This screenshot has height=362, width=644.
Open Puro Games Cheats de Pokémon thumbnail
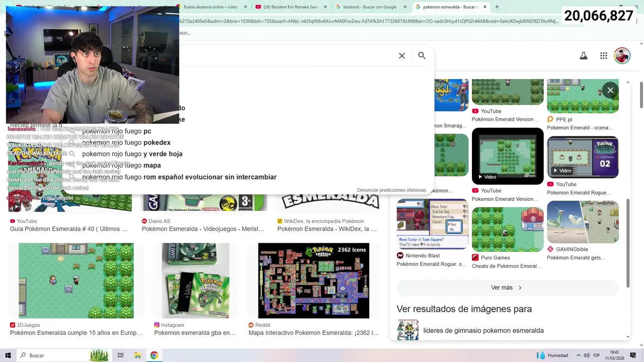508,229
